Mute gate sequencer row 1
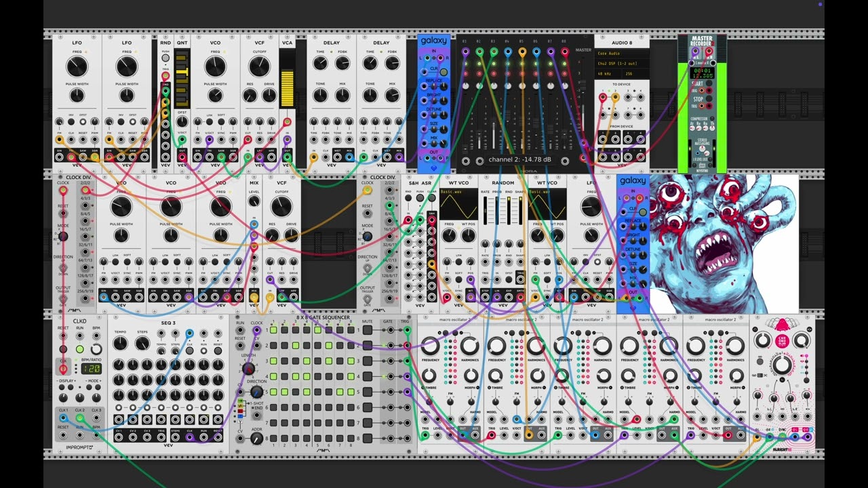The width and height of the screenshot is (868, 488). 367,330
